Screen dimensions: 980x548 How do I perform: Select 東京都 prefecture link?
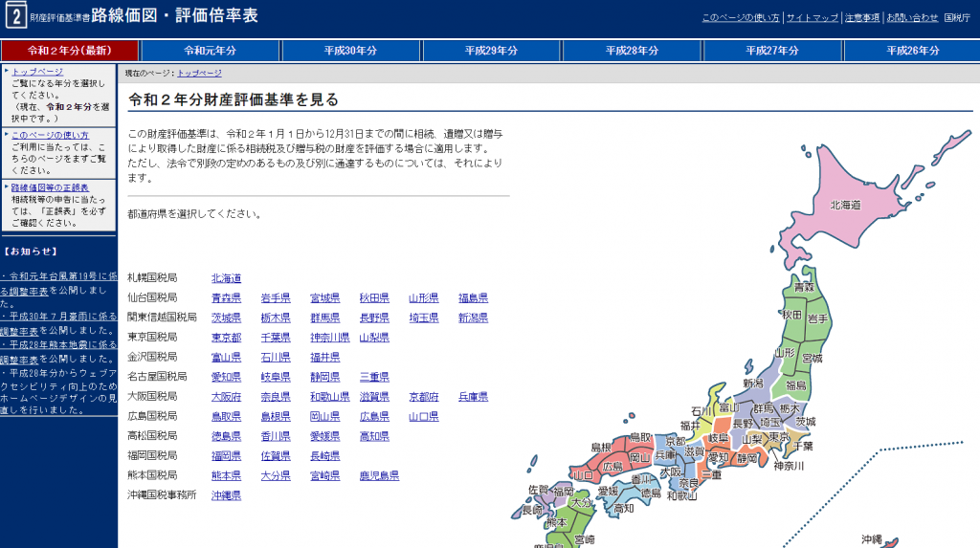coord(226,338)
